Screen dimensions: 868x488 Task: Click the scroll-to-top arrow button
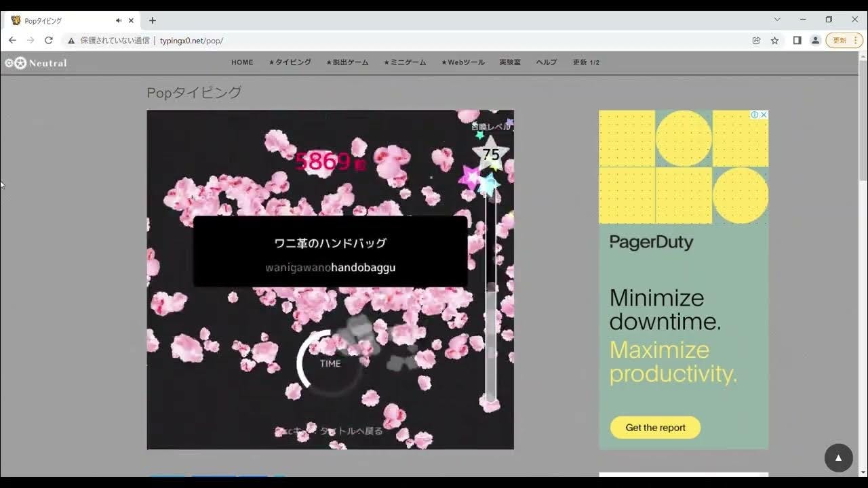tap(838, 458)
